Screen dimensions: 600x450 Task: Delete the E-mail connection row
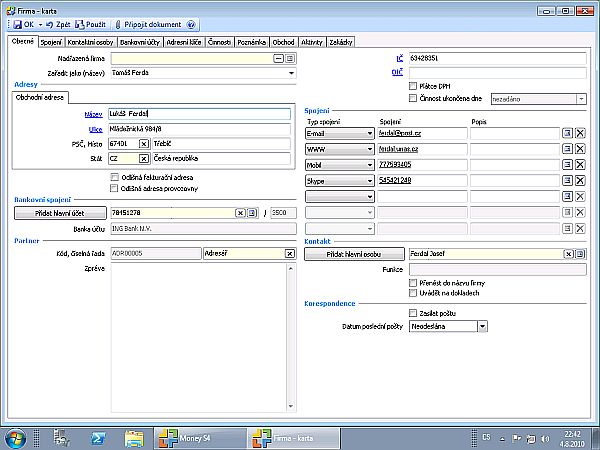[x=580, y=133]
